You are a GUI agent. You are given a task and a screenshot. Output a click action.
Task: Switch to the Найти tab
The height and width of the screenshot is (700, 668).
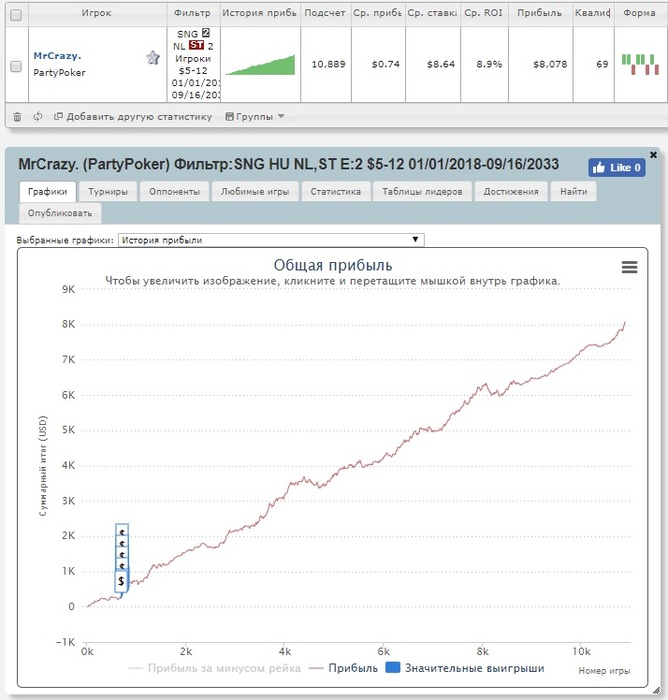[x=574, y=192]
